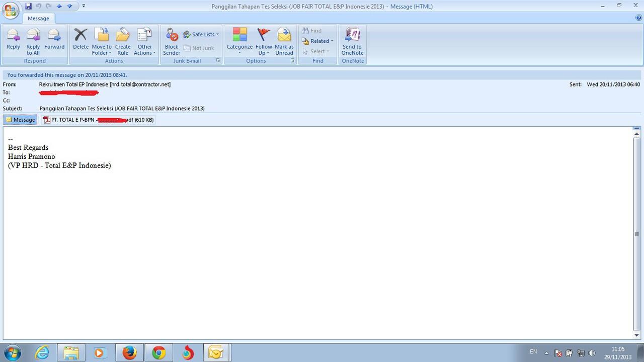The image size is (644, 362).
Task: Click the Reply button in the ribbon
Action: (13, 41)
